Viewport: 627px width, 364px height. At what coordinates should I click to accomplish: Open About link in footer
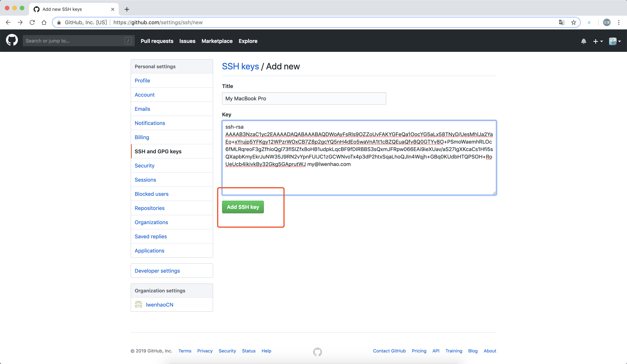490,351
